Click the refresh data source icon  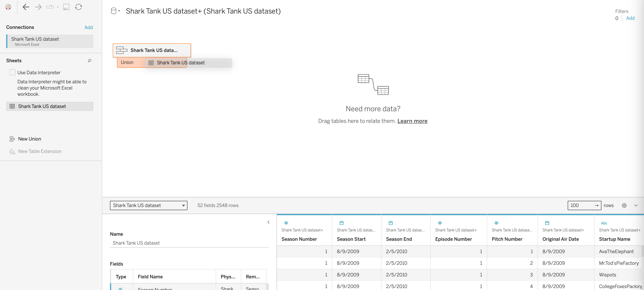coord(78,7)
